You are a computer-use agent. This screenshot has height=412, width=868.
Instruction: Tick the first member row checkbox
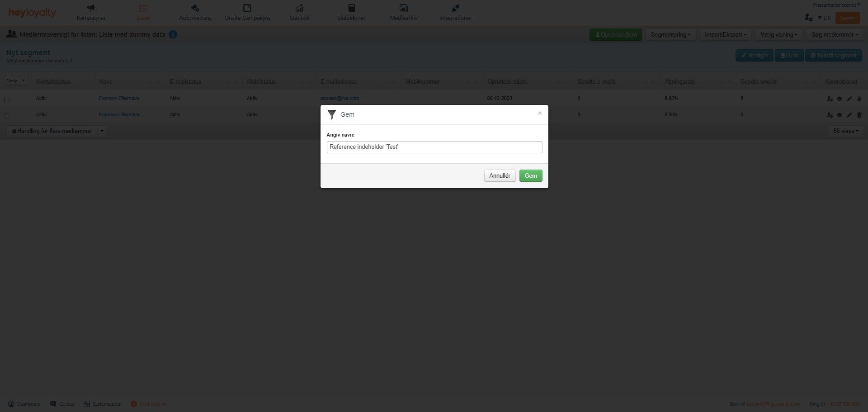7,99
